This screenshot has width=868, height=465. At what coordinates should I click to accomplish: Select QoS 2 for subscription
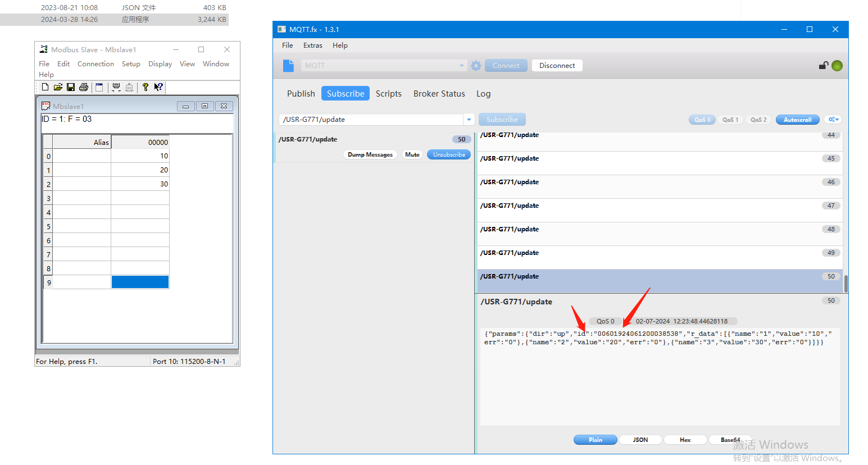pyautogui.click(x=758, y=120)
